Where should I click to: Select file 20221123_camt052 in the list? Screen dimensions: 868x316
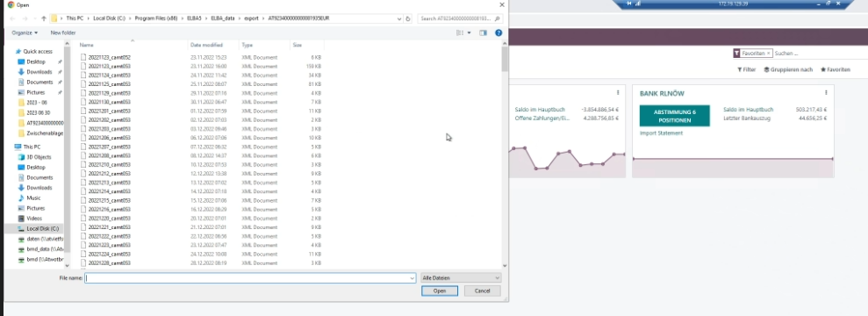109,57
